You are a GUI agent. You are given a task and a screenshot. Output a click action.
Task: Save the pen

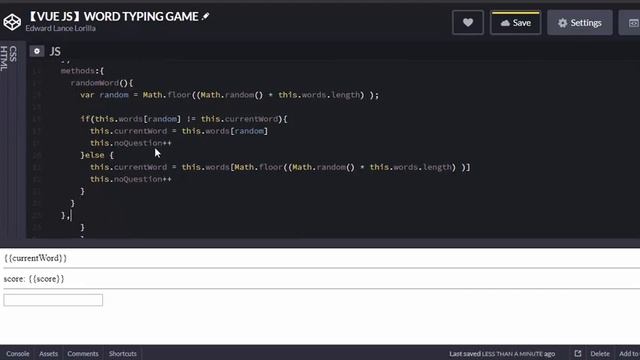click(x=516, y=23)
